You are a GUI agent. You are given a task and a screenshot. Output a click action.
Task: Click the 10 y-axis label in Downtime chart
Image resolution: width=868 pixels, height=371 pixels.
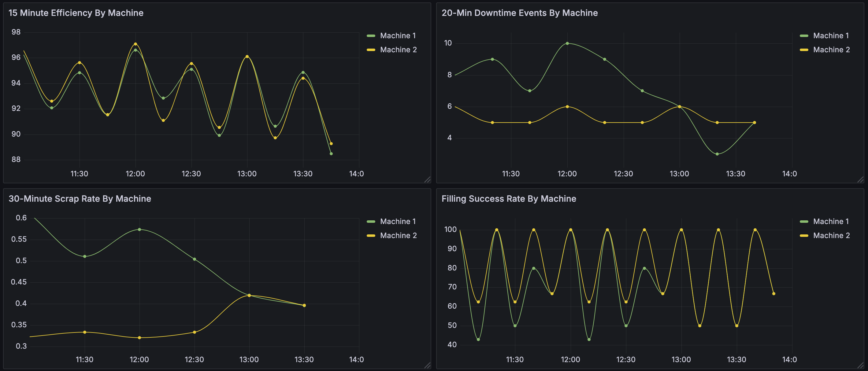point(448,43)
